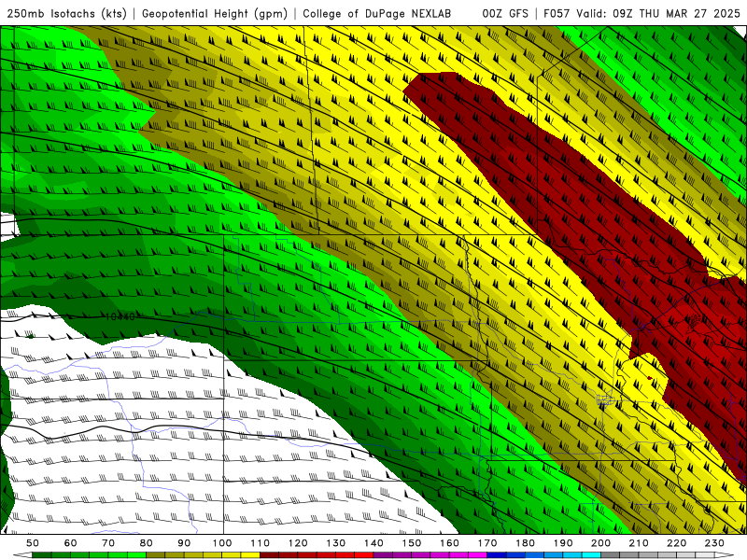747x560 pixels.
Task: Click the '00Z GFS' model run text
Action: tap(505, 13)
